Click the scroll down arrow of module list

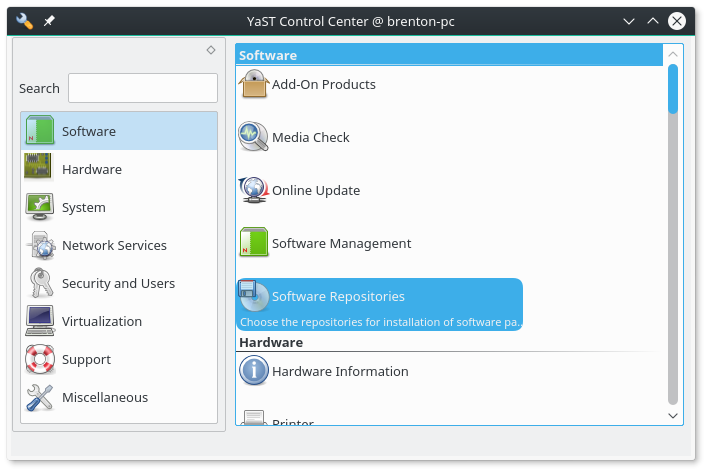(673, 416)
